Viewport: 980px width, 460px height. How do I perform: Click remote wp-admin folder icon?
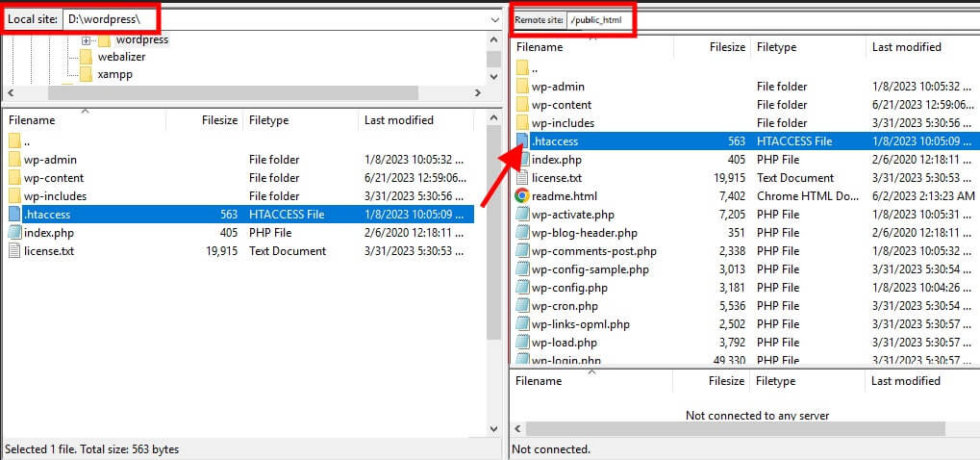522,87
